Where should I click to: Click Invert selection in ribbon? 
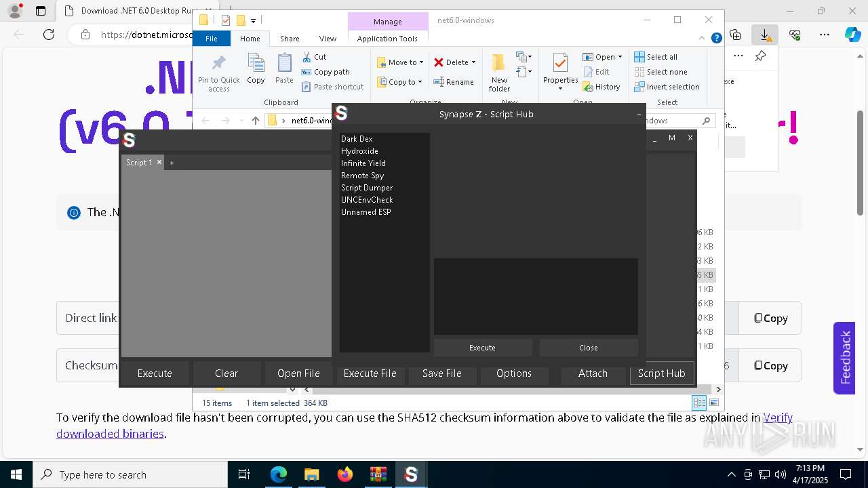[667, 87]
